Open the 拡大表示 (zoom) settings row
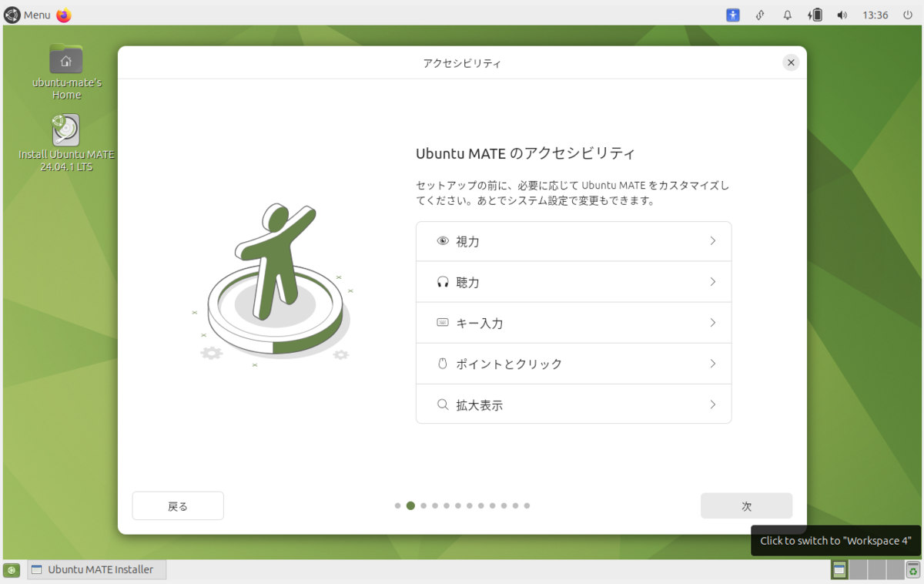 click(x=574, y=404)
